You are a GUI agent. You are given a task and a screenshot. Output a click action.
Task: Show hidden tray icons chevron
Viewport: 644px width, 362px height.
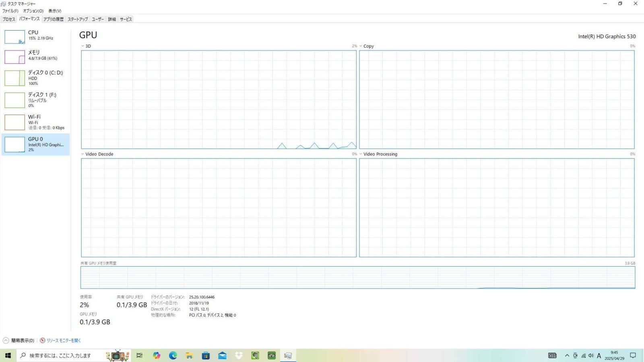click(567, 356)
